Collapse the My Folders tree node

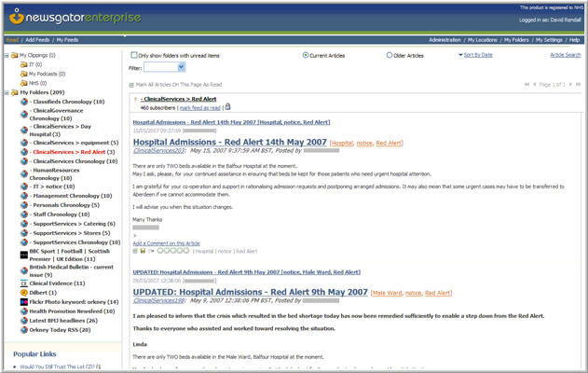click(6, 92)
